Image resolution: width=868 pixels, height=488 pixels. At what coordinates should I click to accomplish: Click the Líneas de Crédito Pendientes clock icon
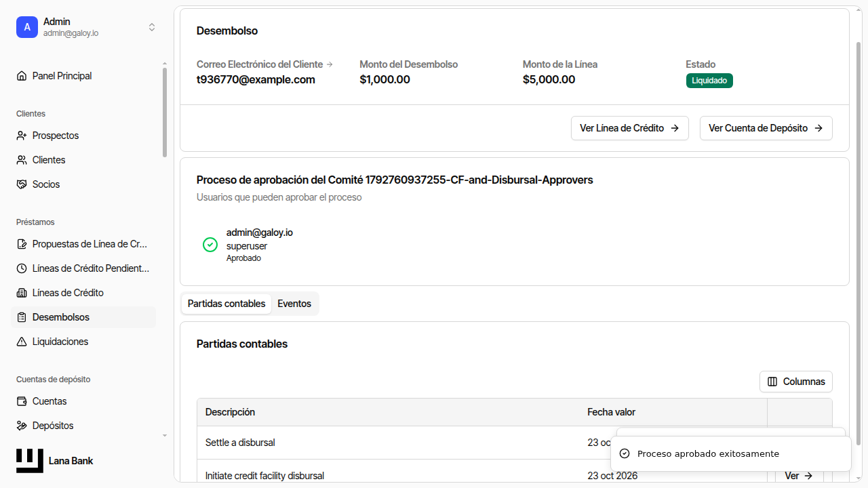(x=22, y=268)
